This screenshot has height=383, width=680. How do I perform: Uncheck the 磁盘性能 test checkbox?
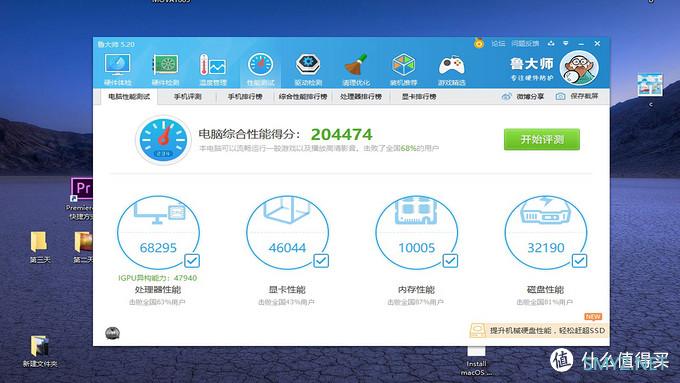click(x=579, y=261)
